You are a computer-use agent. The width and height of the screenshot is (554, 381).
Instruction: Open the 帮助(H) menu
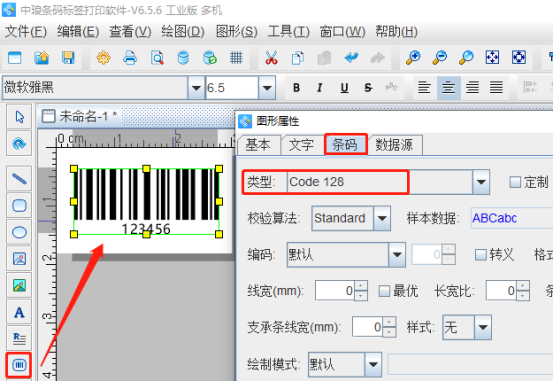[x=396, y=32]
